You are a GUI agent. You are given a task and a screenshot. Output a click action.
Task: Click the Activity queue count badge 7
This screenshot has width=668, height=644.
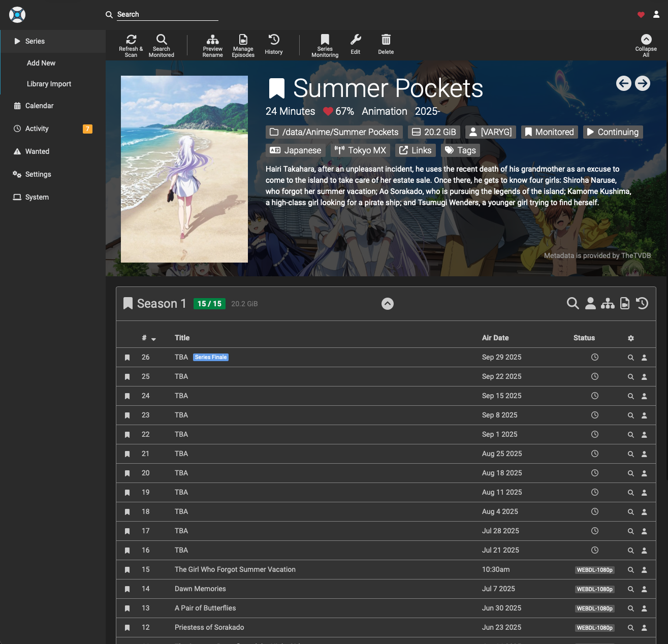coord(87,129)
